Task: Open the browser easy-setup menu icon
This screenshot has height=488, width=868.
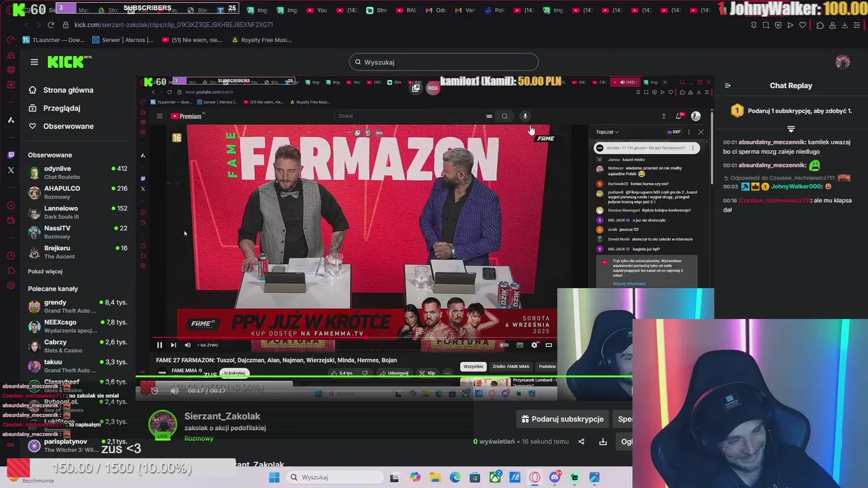Action: click(858, 25)
